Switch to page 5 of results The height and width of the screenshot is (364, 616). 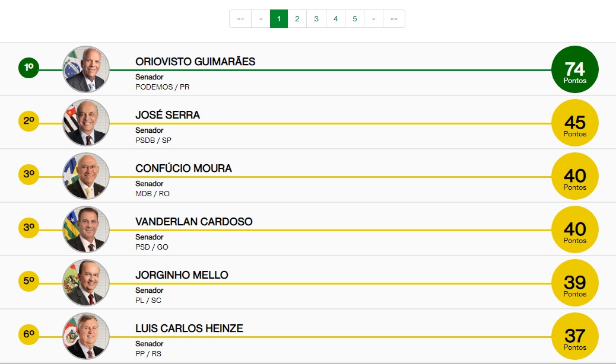[355, 18]
